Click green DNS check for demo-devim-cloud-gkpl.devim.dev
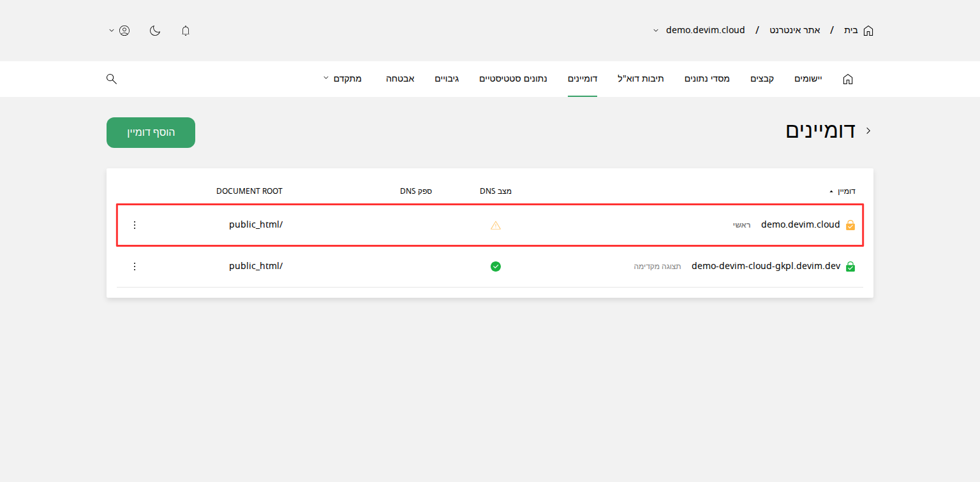 pos(496,267)
